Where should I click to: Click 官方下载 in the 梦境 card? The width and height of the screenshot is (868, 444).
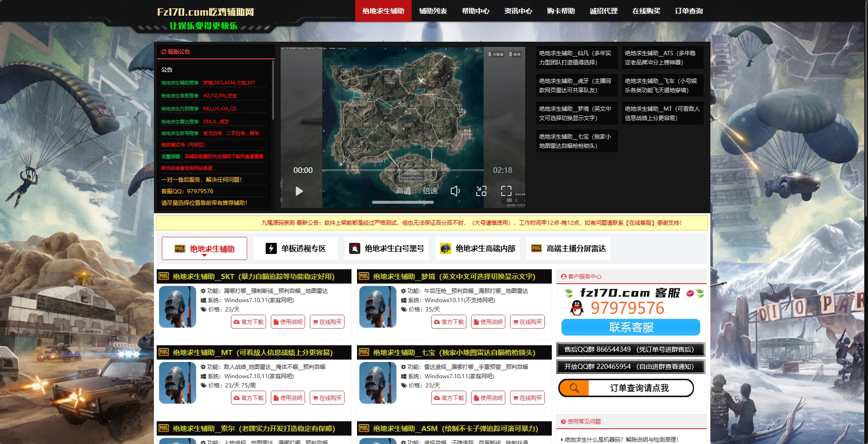click(x=449, y=322)
